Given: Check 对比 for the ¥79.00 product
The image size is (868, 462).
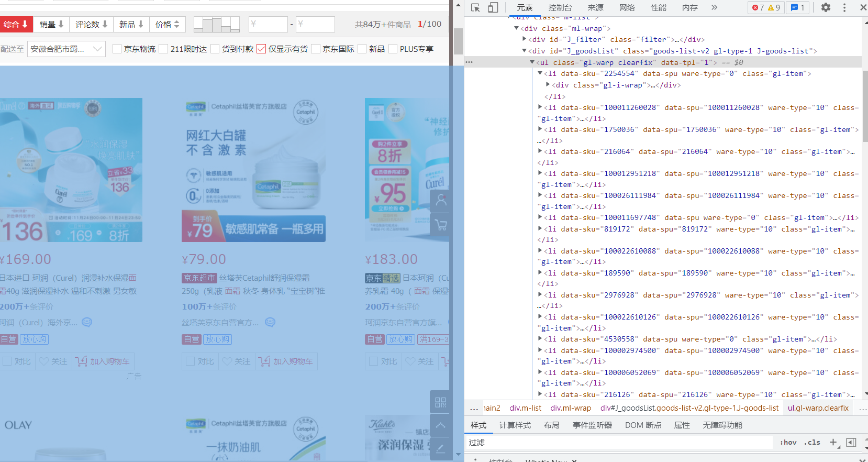Looking at the screenshot, I should 191,361.
